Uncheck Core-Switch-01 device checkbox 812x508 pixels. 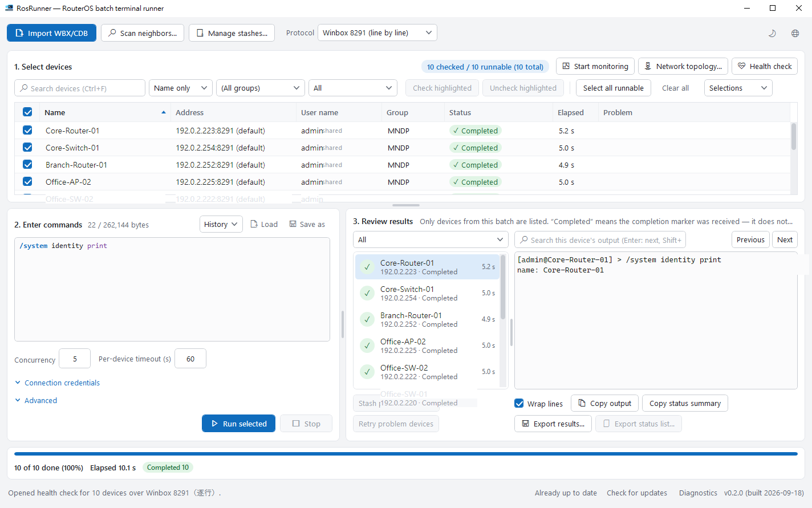pyautogui.click(x=27, y=147)
